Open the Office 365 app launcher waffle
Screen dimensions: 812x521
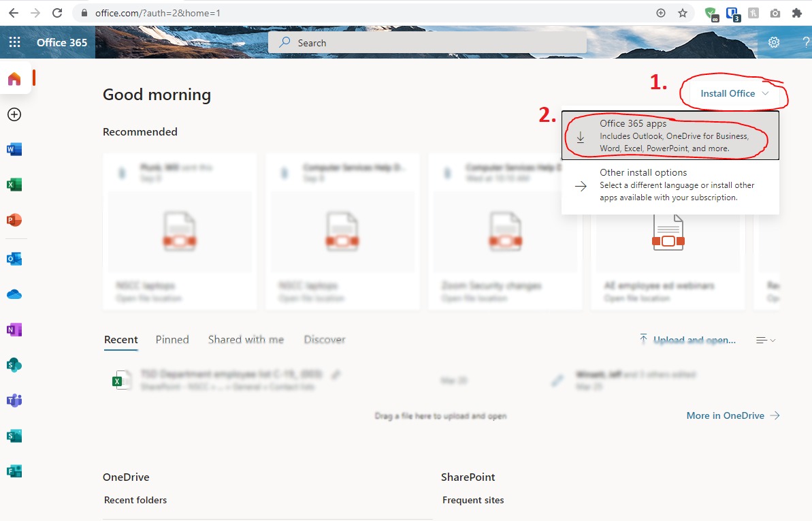click(14, 42)
